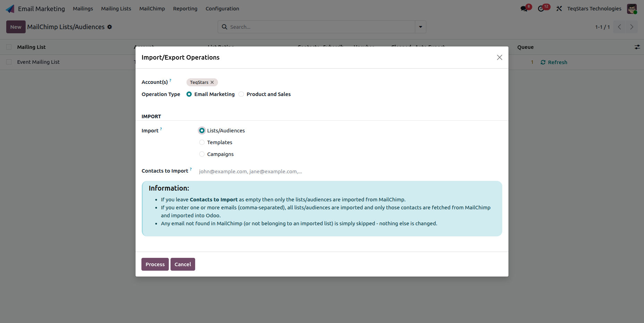Click the Refresh link in Queue column
This screenshot has width=644, height=323.
click(x=554, y=62)
